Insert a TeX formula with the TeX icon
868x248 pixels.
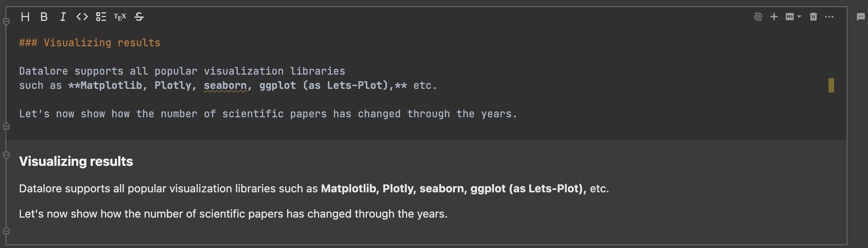pos(119,17)
